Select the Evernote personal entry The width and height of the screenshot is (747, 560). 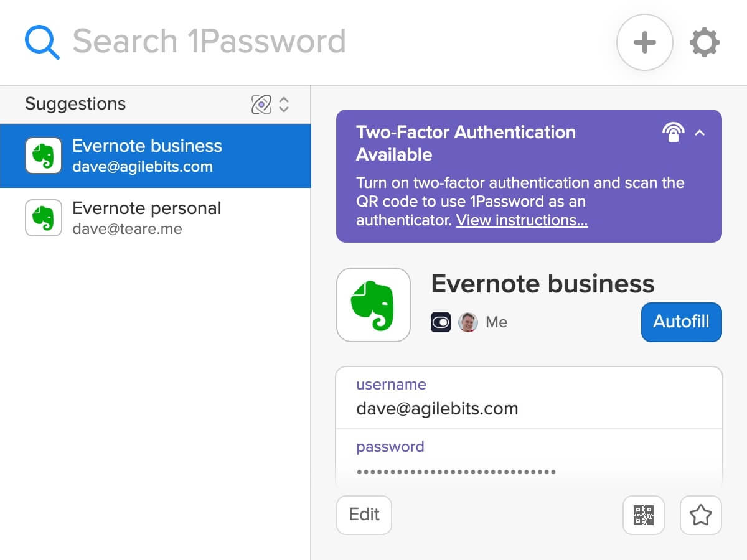tap(147, 218)
